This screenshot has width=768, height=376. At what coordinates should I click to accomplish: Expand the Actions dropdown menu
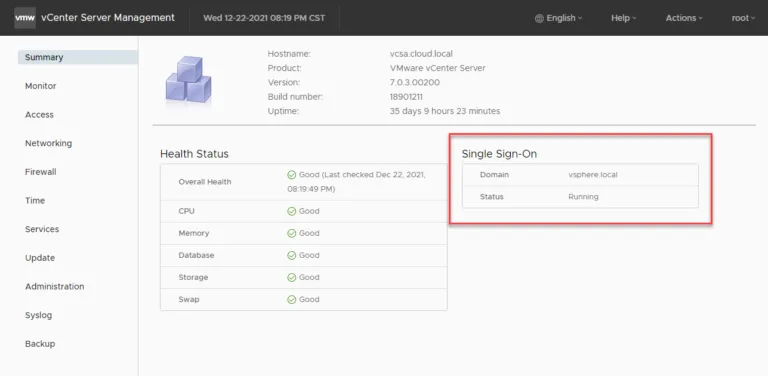684,18
